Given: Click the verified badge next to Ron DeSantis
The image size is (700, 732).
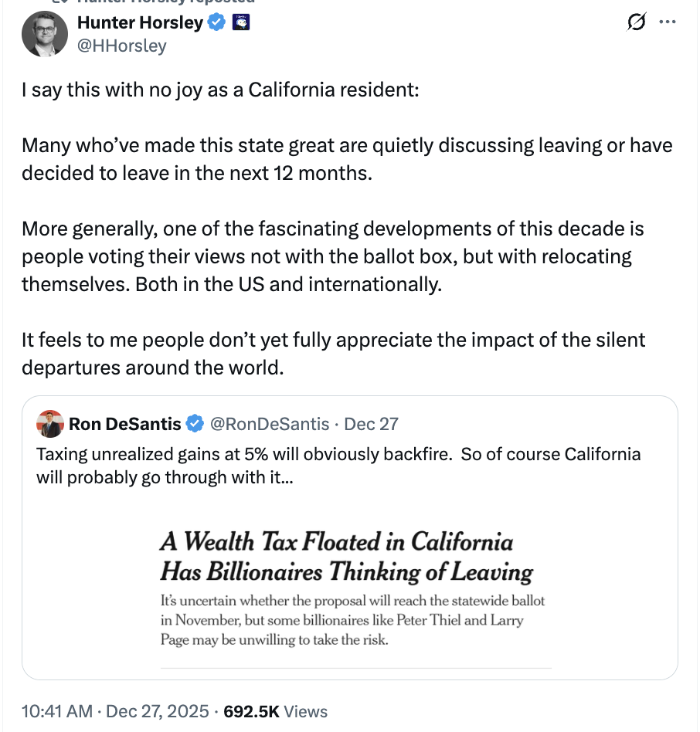Looking at the screenshot, I should [195, 424].
